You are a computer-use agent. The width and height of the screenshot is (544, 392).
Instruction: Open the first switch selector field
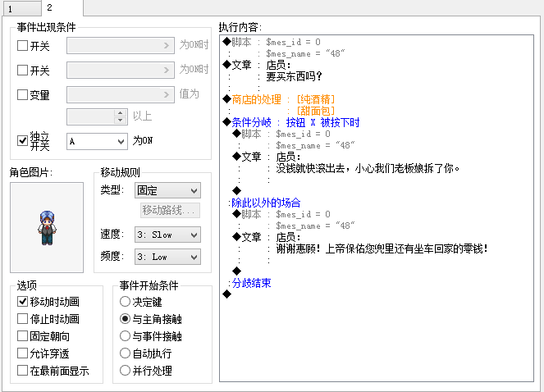121,45
